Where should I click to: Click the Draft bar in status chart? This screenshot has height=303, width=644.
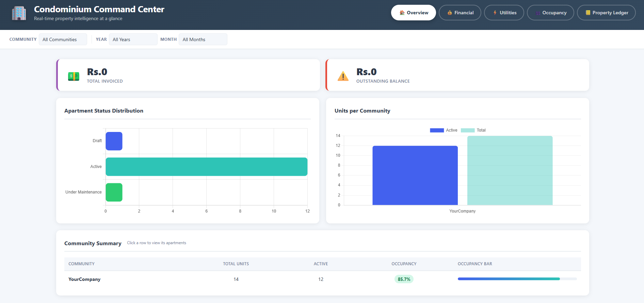point(114,141)
